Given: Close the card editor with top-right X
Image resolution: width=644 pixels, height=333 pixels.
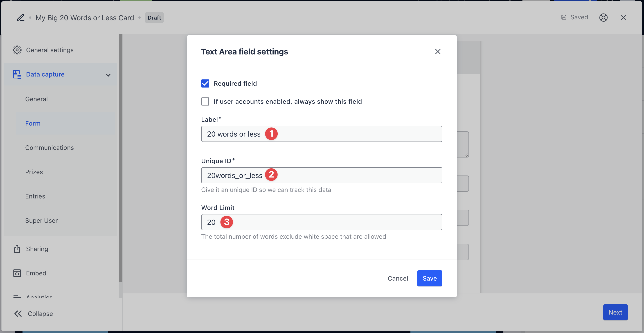Looking at the screenshot, I should (x=623, y=18).
